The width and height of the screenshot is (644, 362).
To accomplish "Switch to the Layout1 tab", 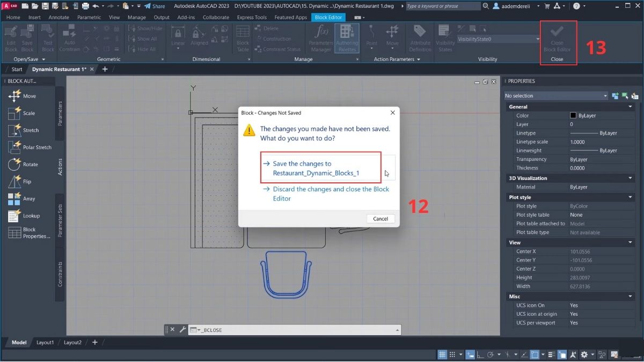I will (45, 342).
